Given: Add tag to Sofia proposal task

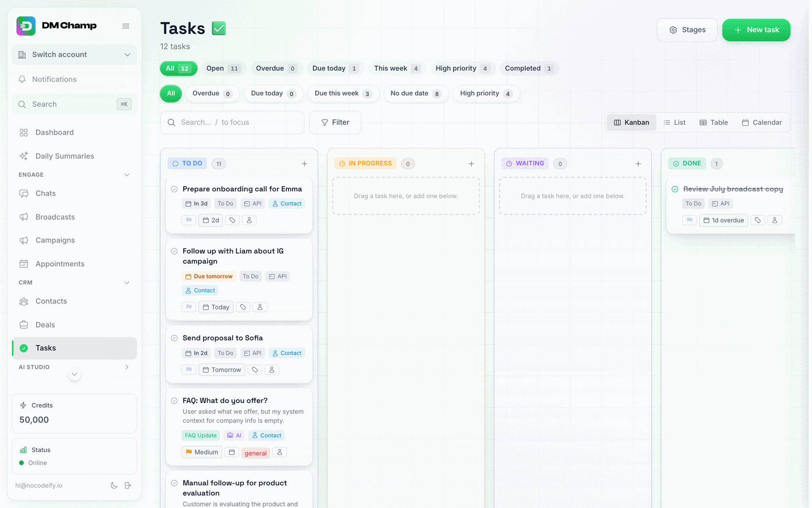Looking at the screenshot, I should tap(255, 370).
